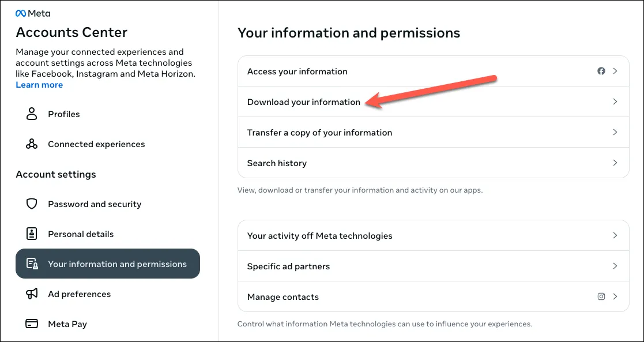Image resolution: width=644 pixels, height=342 pixels.
Task: Follow the Learn more link
Action: (x=39, y=85)
